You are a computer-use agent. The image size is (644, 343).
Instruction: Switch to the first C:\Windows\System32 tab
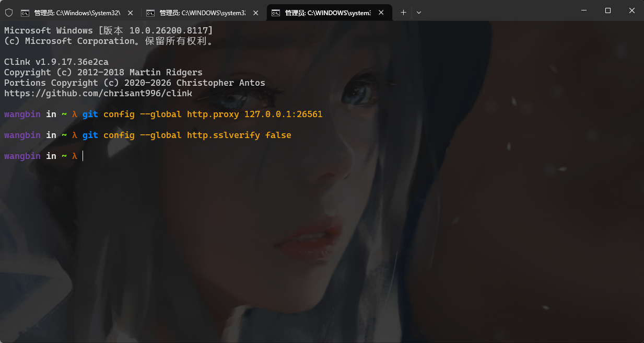pos(77,13)
